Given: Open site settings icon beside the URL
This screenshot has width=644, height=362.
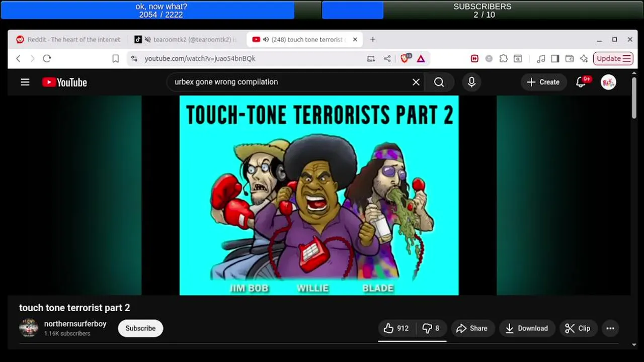Looking at the screenshot, I should 134,58.
